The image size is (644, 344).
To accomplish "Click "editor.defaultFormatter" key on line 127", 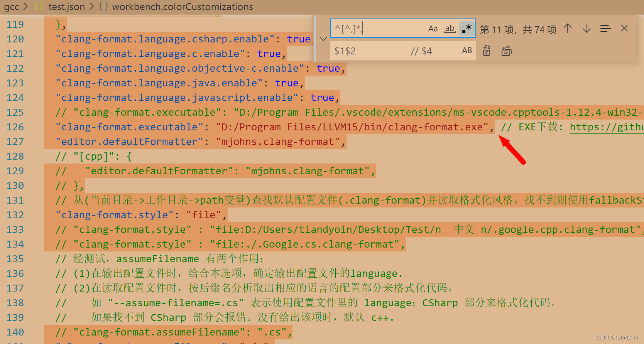I will (x=129, y=142).
